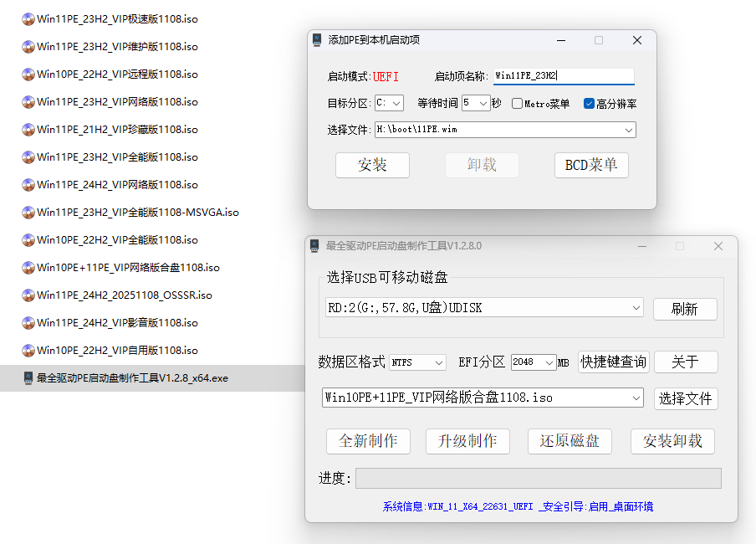Uncheck the 高分辨率 checkbox
Viewport: 756px width, 544px height.
click(589, 104)
